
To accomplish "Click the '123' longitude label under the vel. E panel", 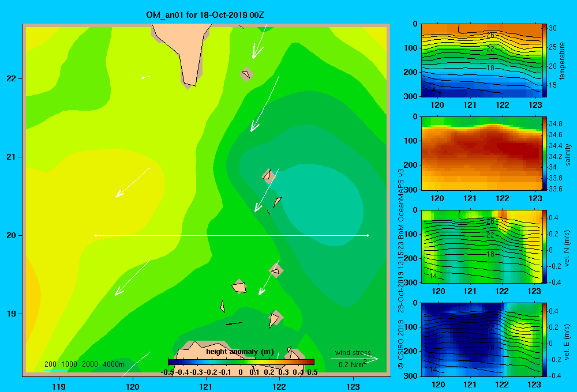I will [534, 385].
